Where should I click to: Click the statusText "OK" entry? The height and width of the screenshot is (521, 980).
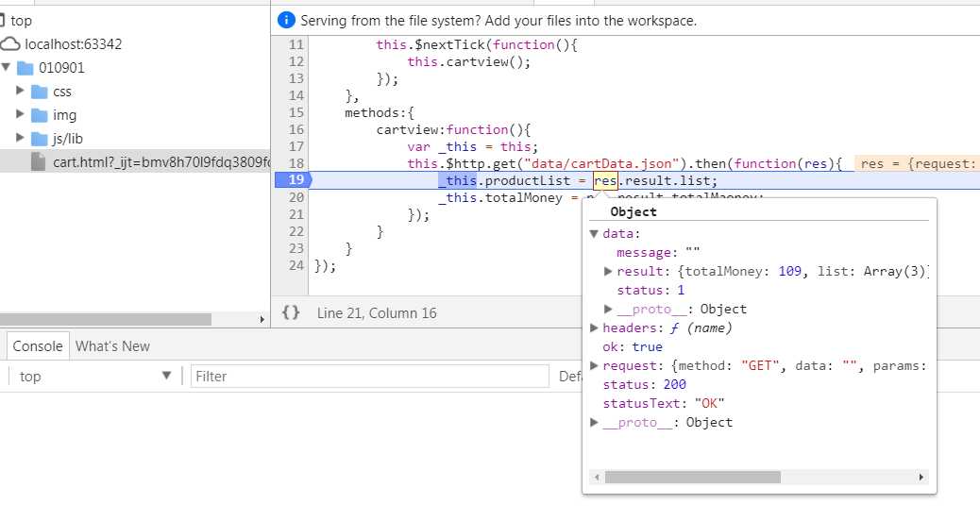(663, 403)
